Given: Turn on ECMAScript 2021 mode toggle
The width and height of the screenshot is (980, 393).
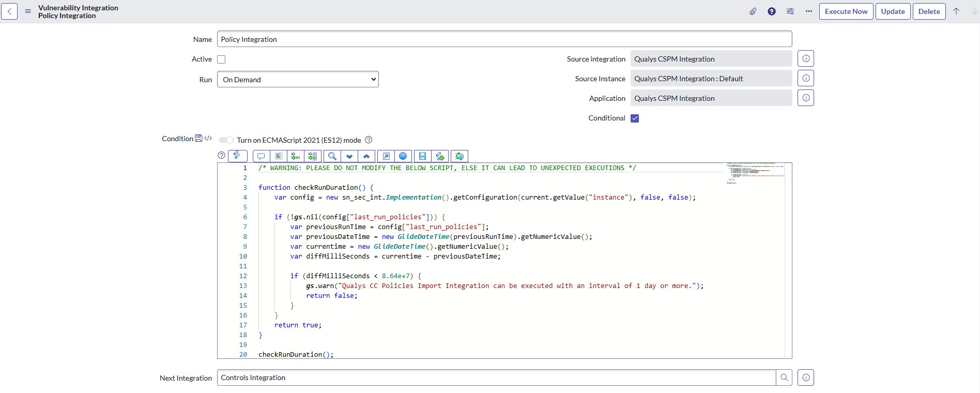Looking at the screenshot, I should [226, 140].
